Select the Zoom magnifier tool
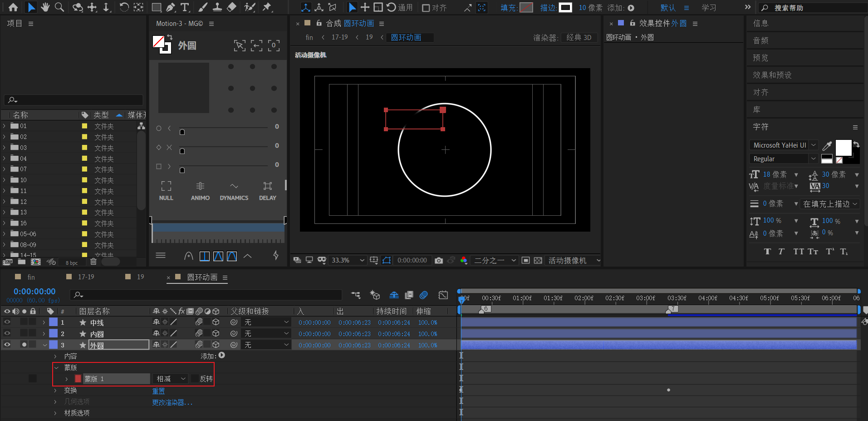868x421 pixels. (59, 7)
